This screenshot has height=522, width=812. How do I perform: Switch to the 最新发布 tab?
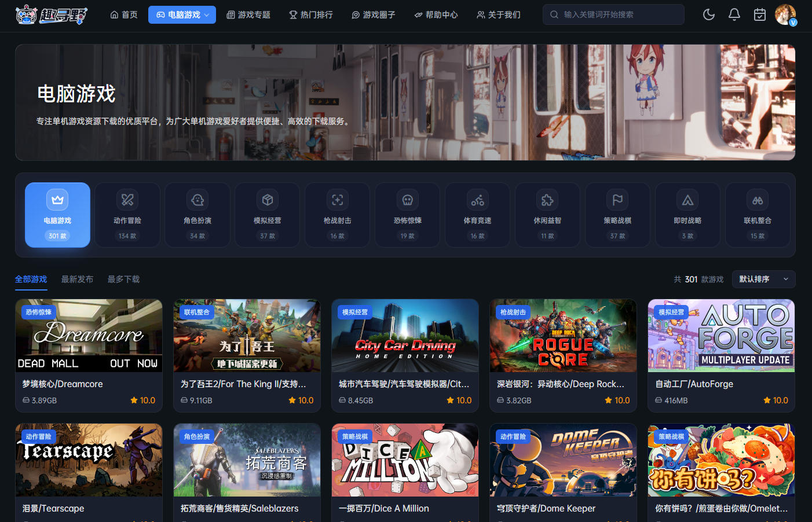[x=77, y=279]
